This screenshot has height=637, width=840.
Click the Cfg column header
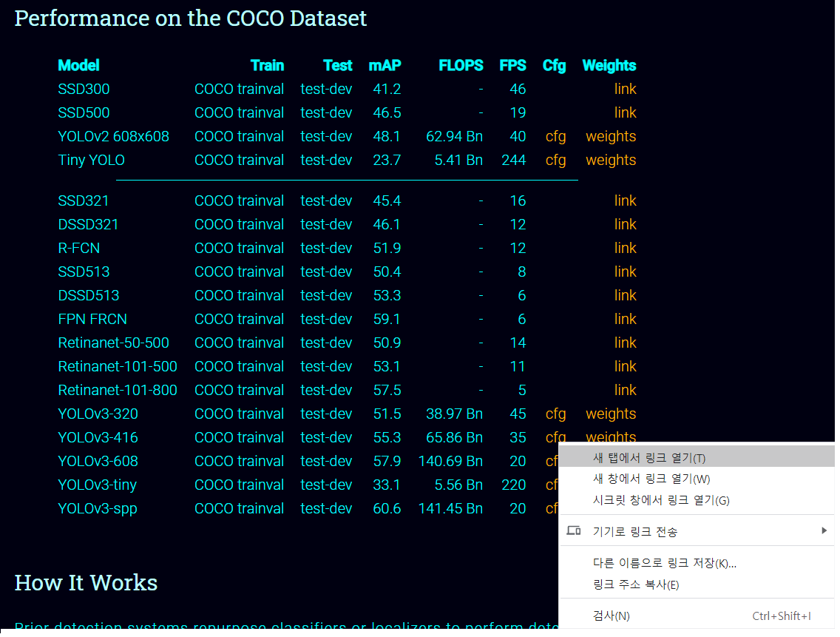coord(554,66)
